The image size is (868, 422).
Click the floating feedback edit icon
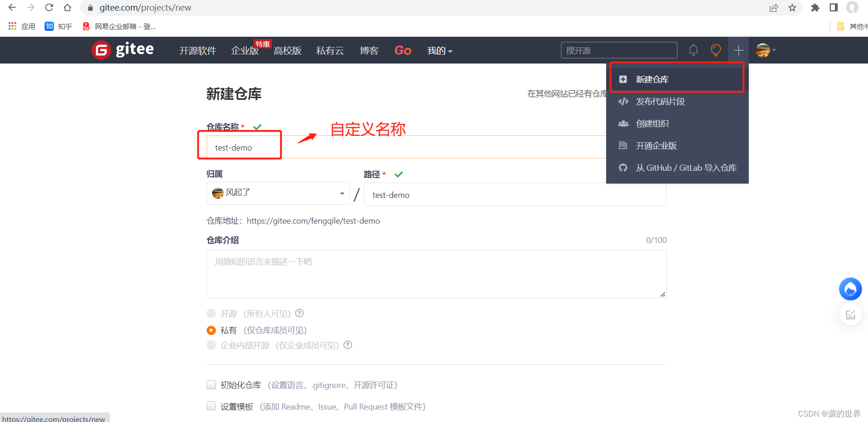coord(850,315)
